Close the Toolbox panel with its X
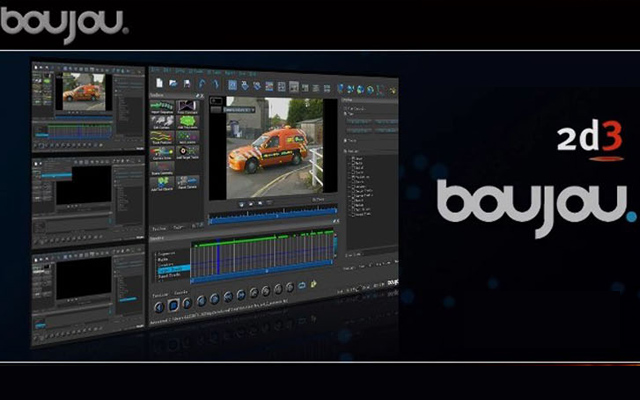640x400 pixels. (201, 96)
